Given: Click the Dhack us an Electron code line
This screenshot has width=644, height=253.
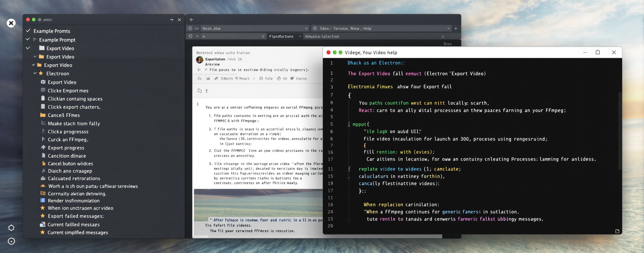Looking at the screenshot, I should [376, 63].
